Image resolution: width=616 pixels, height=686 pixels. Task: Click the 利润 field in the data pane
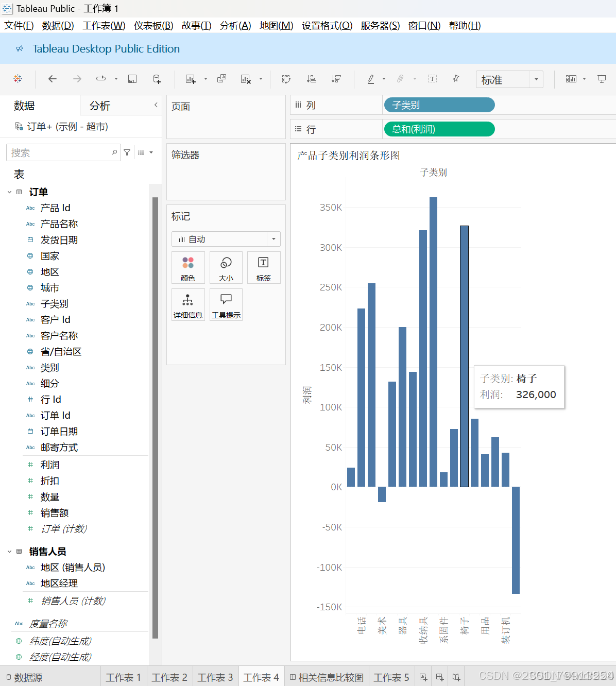50,465
